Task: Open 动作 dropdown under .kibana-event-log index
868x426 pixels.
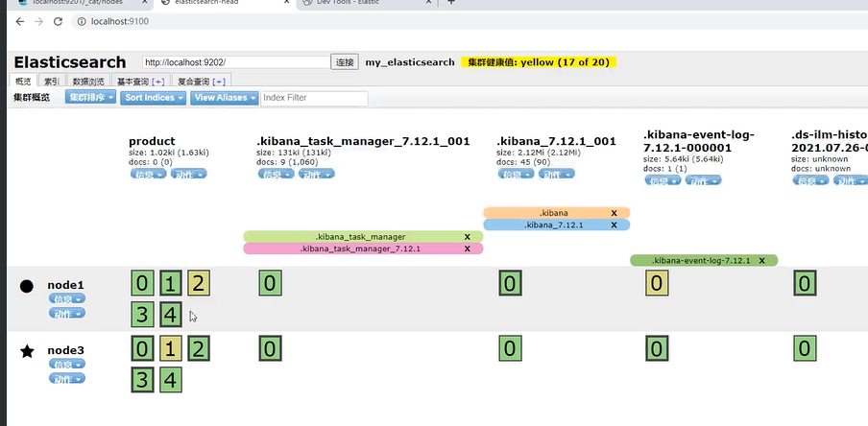Action: tap(703, 180)
